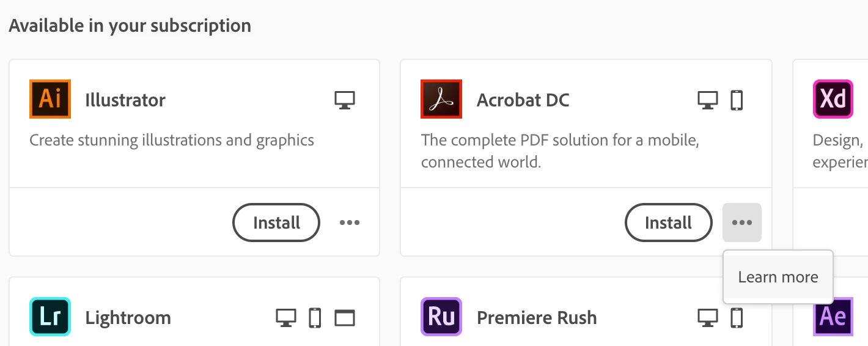
Task: Click Illustrator's desktop platform icon
Action: point(345,100)
